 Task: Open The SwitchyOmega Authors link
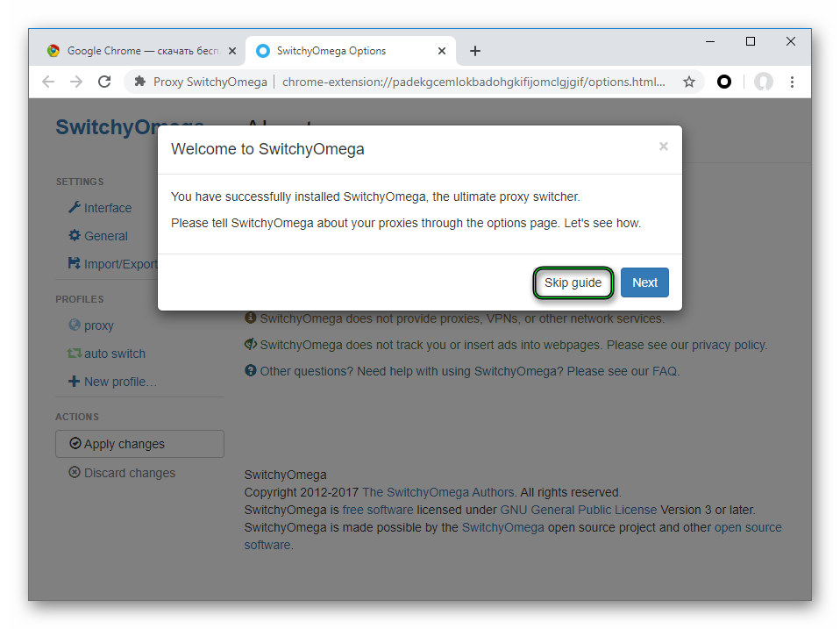pos(438,492)
